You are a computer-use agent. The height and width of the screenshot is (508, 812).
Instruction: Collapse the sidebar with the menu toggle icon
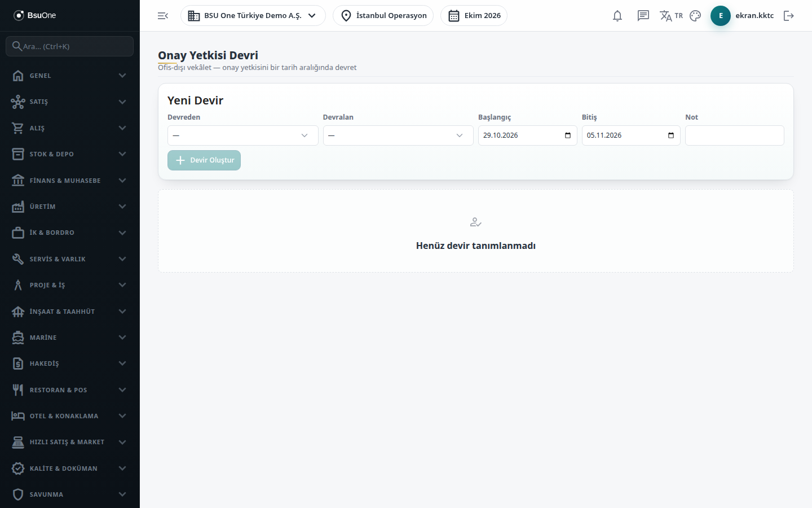pyautogui.click(x=163, y=16)
